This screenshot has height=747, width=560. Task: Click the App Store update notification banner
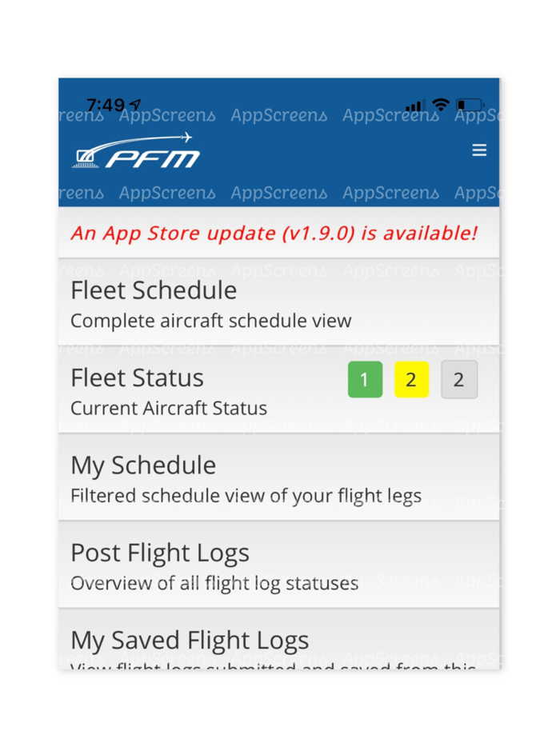click(x=274, y=234)
